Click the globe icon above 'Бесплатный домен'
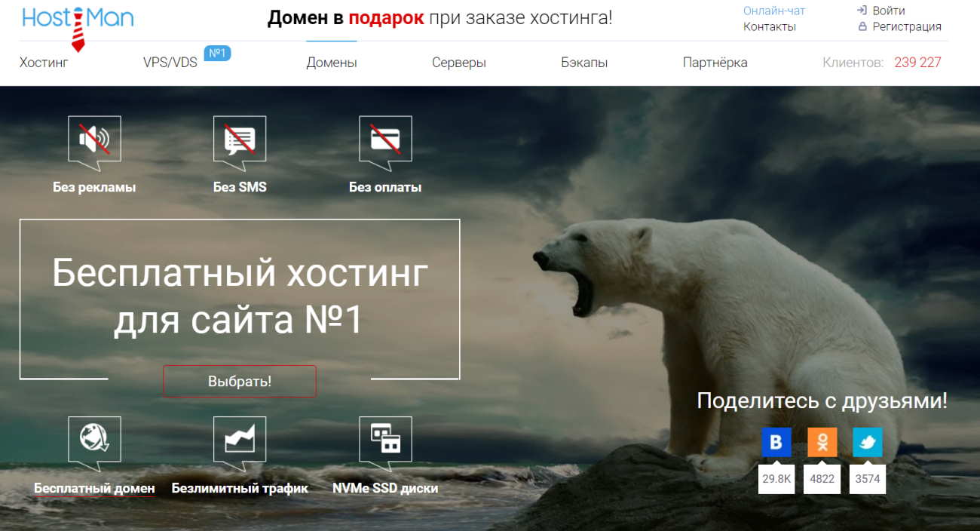 point(94,439)
